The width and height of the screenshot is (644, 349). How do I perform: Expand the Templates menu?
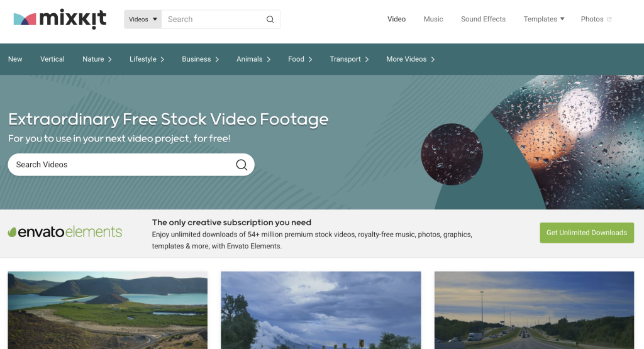tap(543, 19)
